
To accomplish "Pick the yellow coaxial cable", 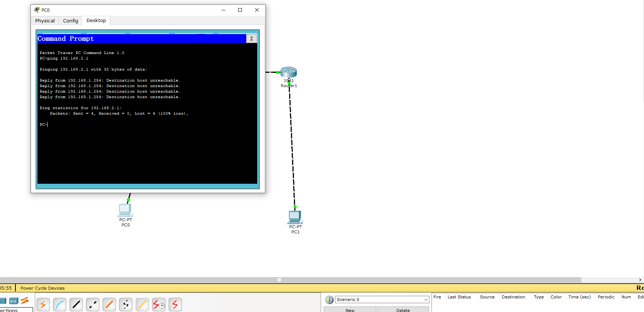I will [x=142, y=304].
